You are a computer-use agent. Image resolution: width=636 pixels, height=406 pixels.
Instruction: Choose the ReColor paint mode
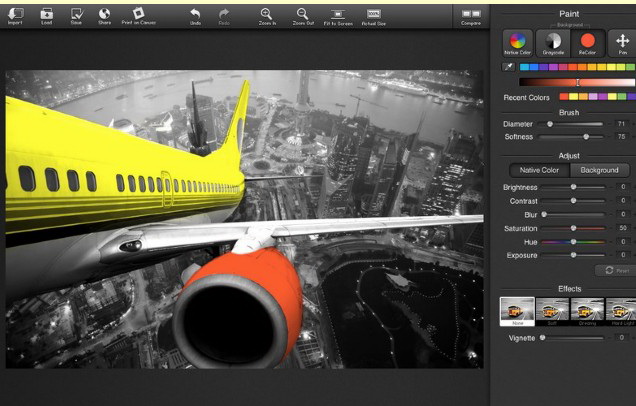click(588, 43)
